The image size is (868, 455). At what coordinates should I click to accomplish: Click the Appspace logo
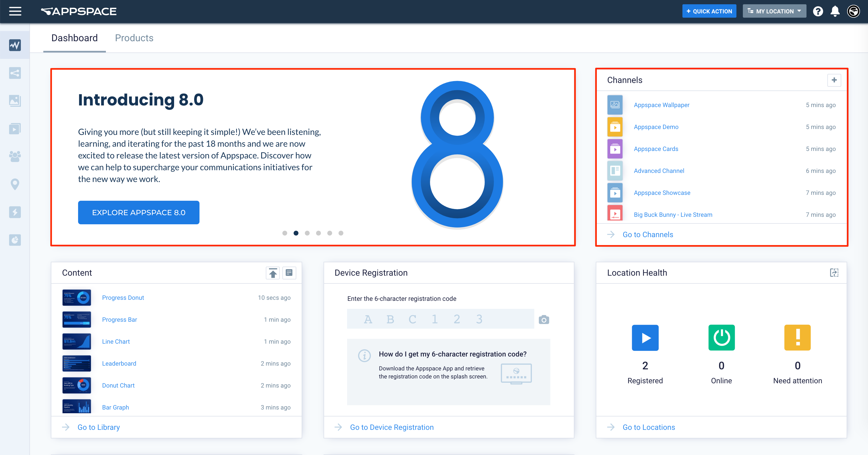coord(79,12)
